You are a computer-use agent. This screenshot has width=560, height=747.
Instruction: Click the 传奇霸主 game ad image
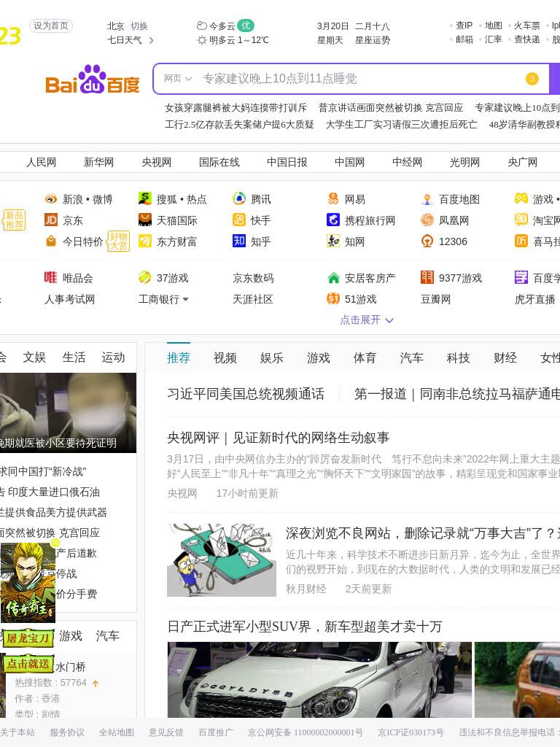pyautogui.click(x=28, y=582)
